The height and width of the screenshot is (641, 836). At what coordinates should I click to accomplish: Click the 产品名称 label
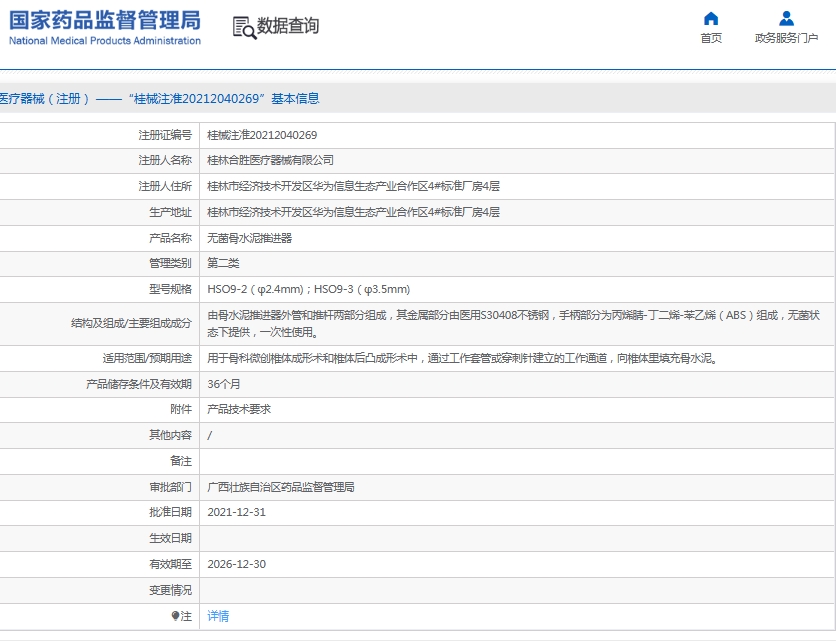coord(170,238)
